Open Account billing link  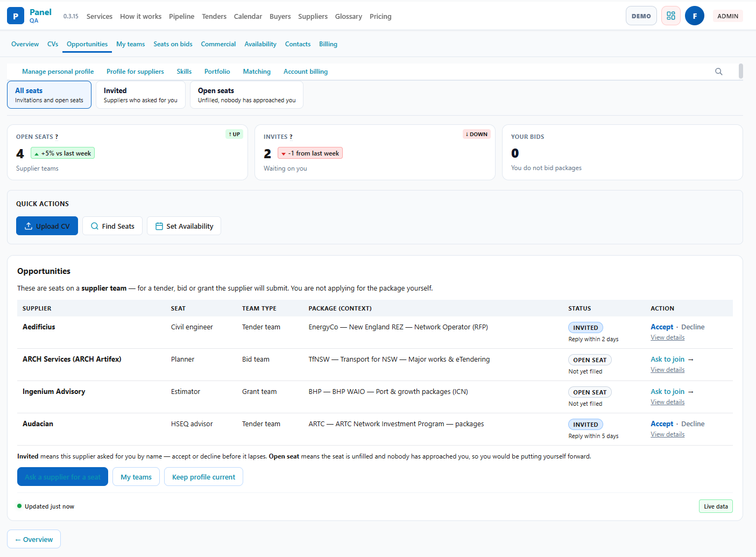point(306,72)
